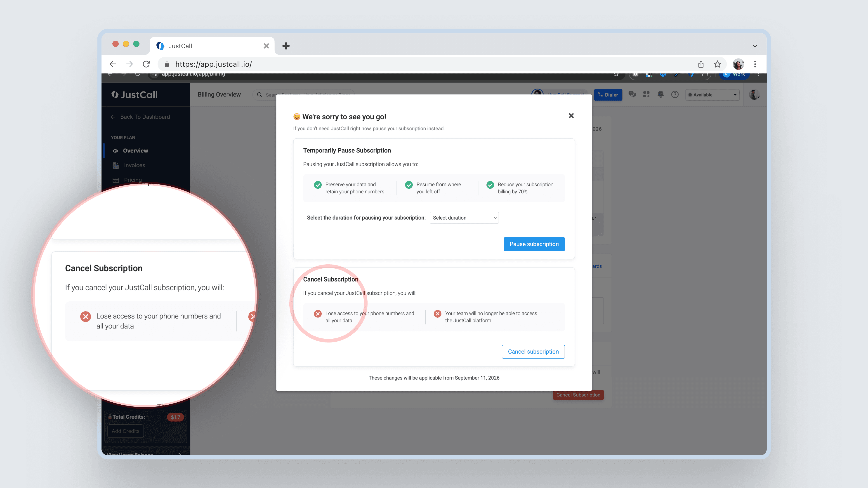Click the notifications bell icon
The width and height of the screenshot is (868, 488).
[x=660, y=95]
